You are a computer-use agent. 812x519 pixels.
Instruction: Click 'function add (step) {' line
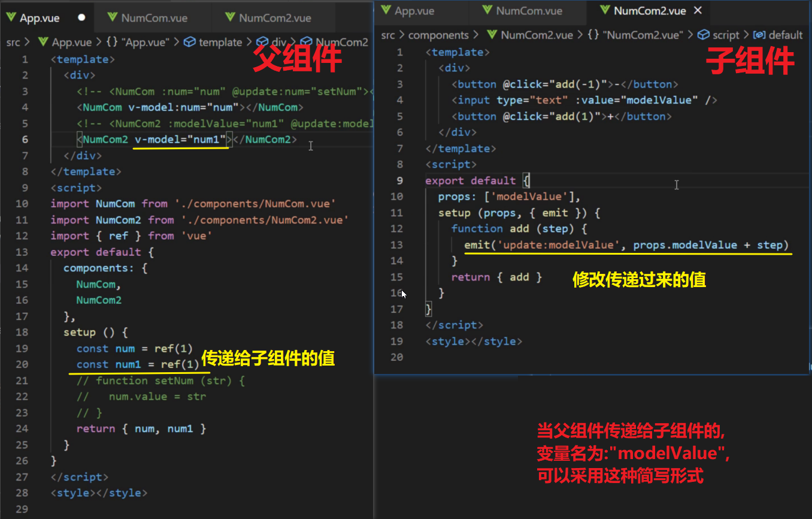(x=519, y=228)
